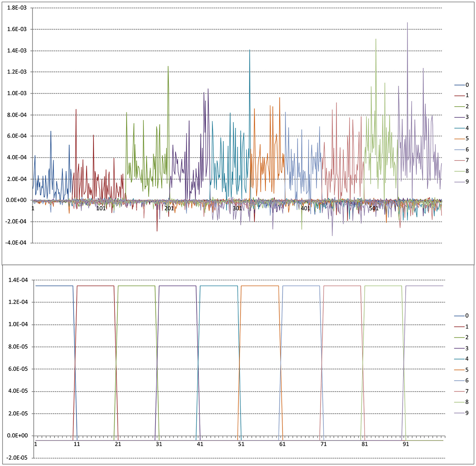Pick legend entry 5 in the lower chart

pyautogui.click(x=462, y=370)
